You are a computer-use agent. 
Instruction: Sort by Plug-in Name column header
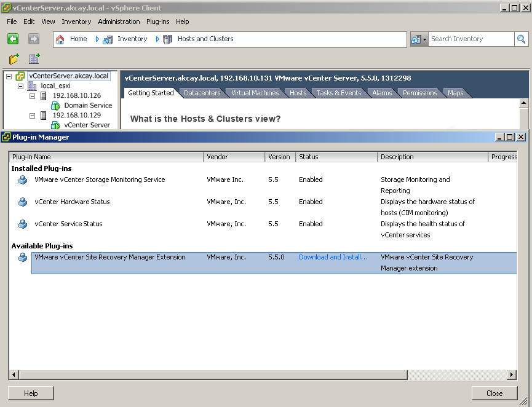tap(106, 157)
